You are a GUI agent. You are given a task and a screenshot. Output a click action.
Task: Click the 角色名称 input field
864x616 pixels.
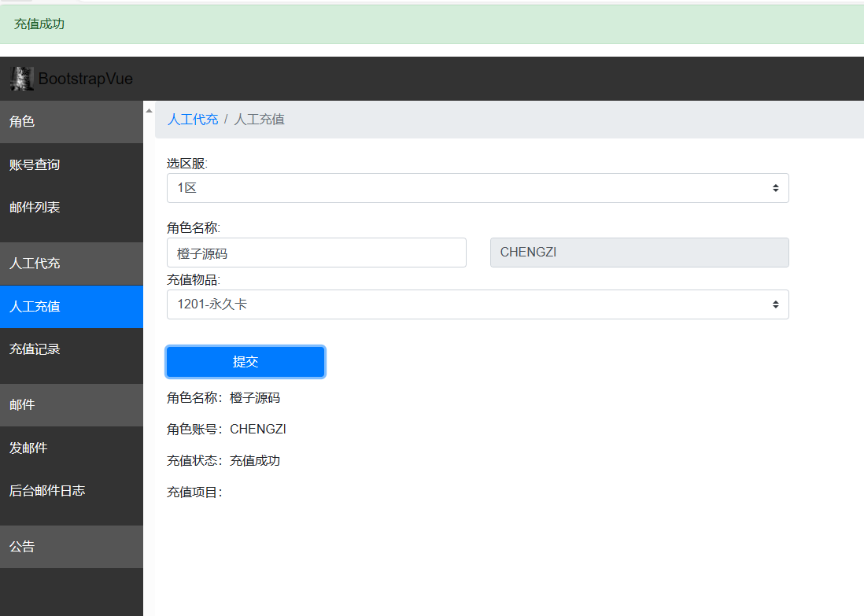tap(316, 253)
